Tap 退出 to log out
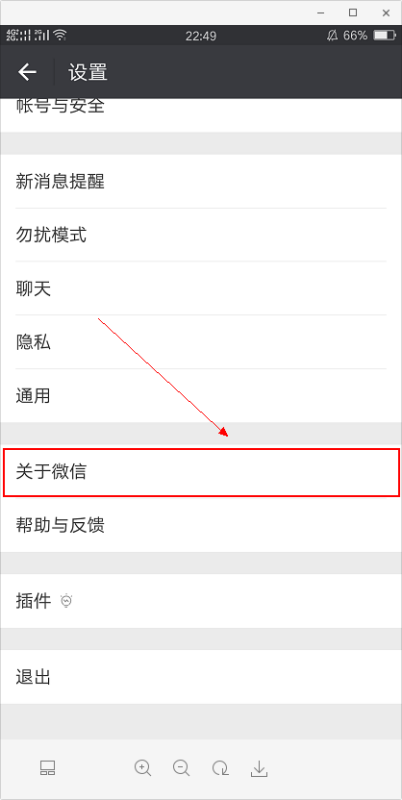Image resolution: width=402 pixels, height=800 pixels. pos(201,677)
